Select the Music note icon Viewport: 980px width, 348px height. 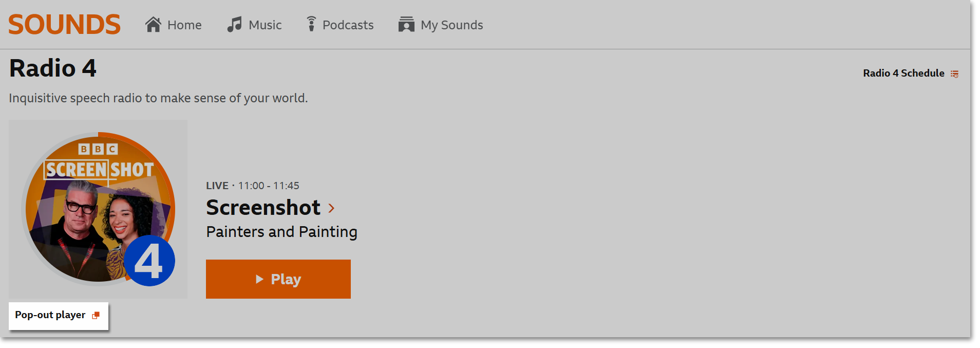click(x=234, y=24)
